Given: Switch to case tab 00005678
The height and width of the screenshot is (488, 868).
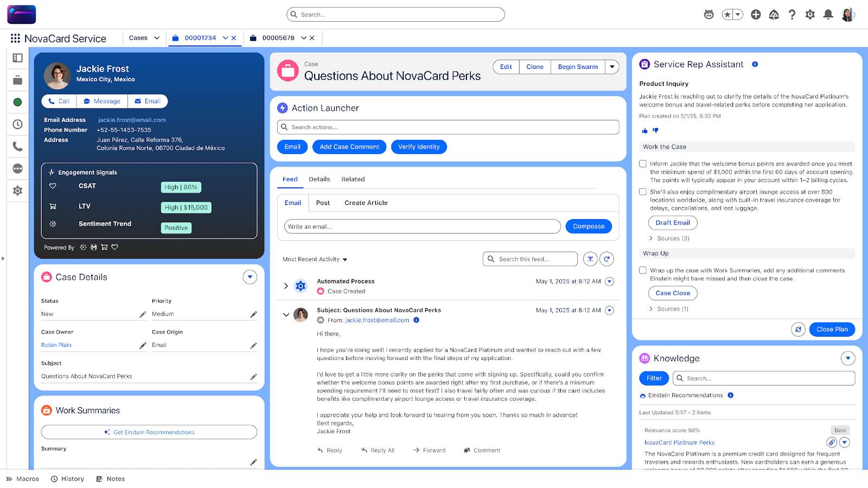Looking at the screenshot, I should coord(278,38).
